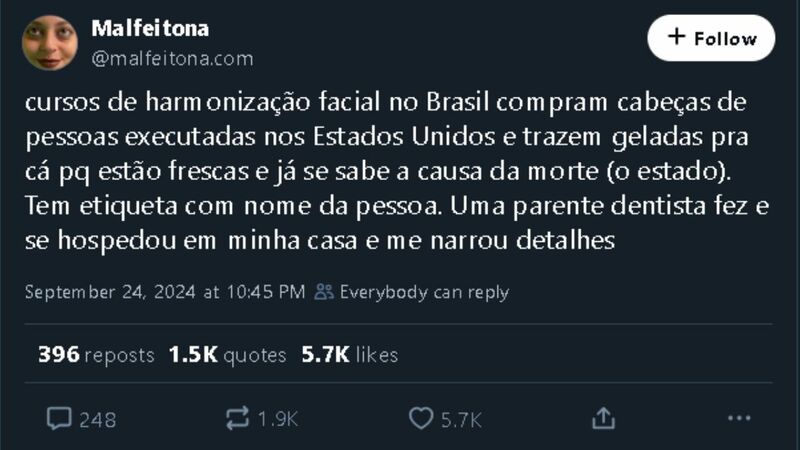The width and height of the screenshot is (800, 450).
Task: Click the share upload icon
Action: [x=603, y=419]
